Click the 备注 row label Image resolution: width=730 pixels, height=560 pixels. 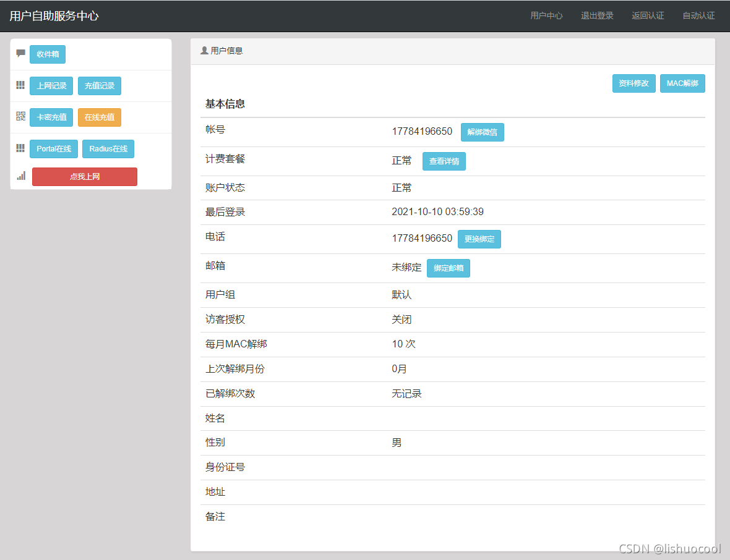[215, 516]
